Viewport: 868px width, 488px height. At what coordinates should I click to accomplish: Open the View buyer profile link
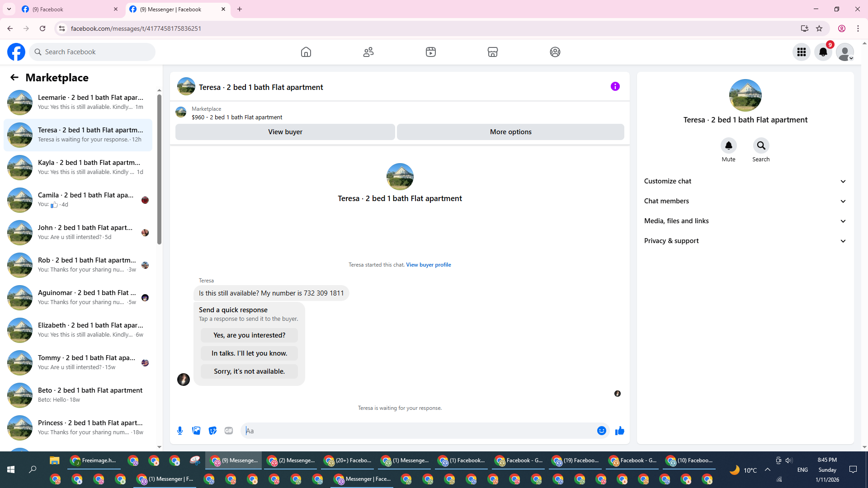[x=429, y=265]
